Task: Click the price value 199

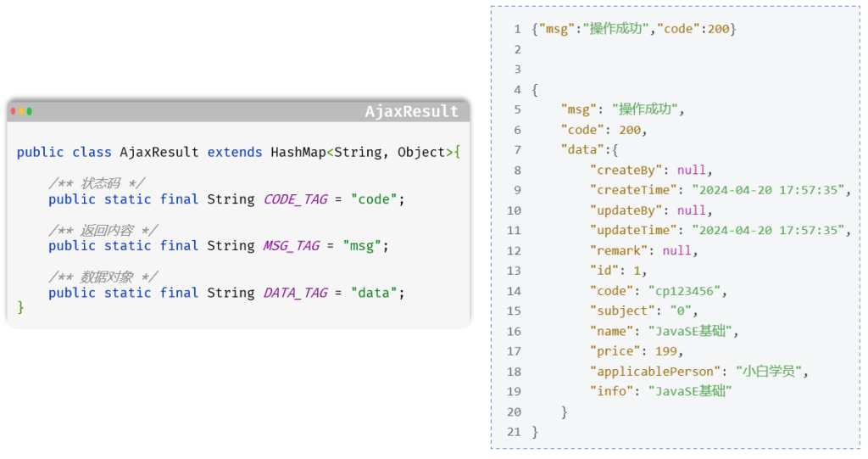Action: 668,351
